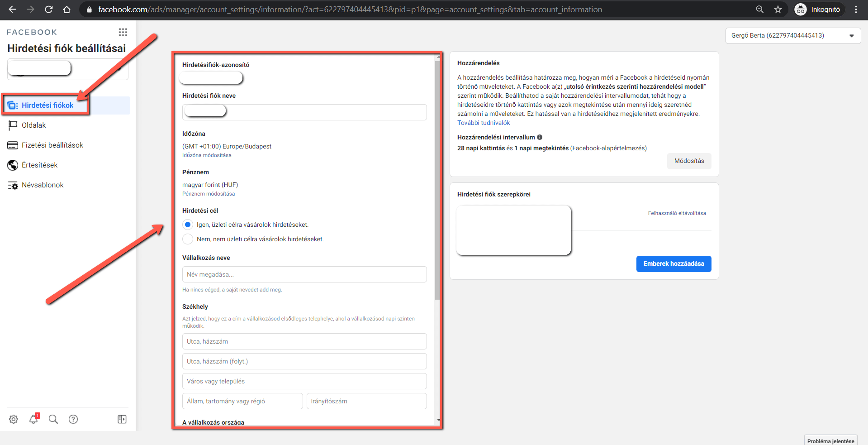Open the Chrome three-dot menu

tap(856, 10)
